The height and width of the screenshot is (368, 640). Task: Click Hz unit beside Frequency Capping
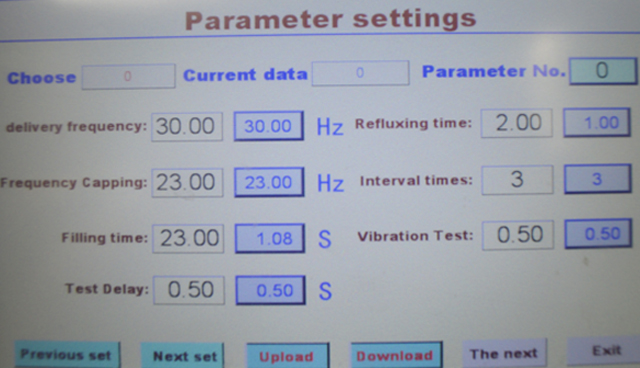point(331,183)
